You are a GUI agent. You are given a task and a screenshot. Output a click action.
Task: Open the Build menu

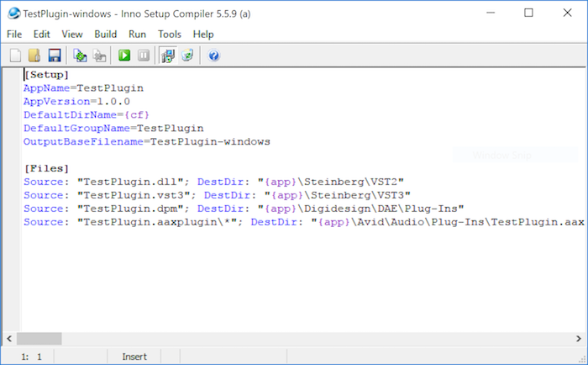point(106,34)
